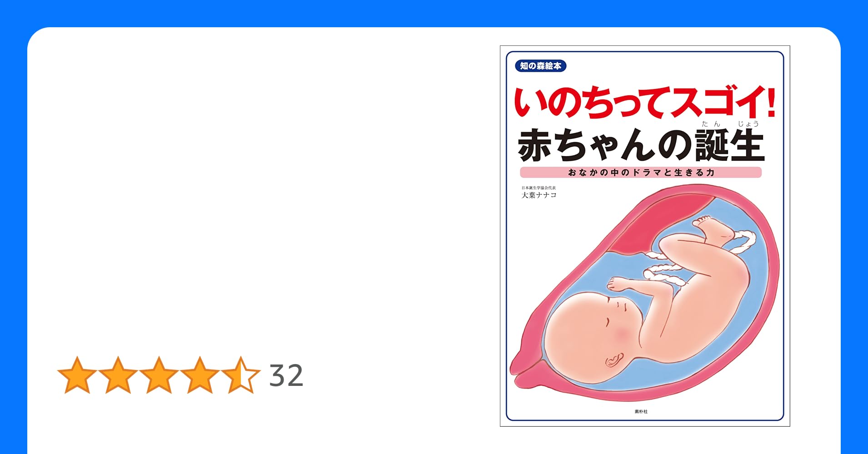
Task: Click the first orange rating star
Action: (77, 375)
